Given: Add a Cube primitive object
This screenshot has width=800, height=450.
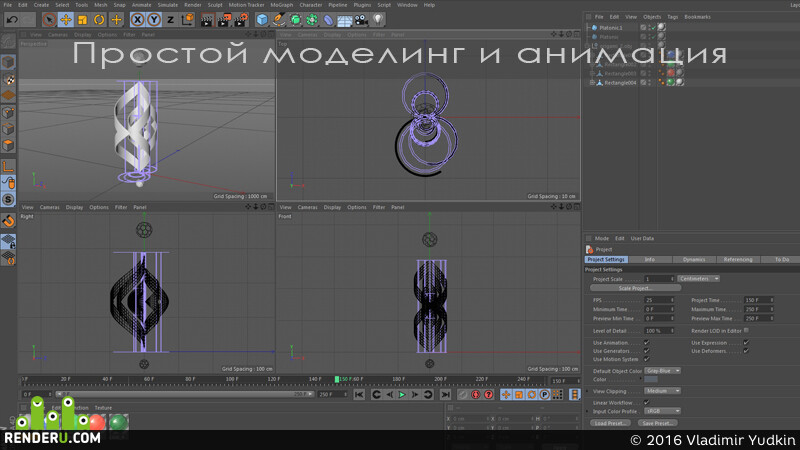Looking at the screenshot, I should pyautogui.click(x=262, y=20).
